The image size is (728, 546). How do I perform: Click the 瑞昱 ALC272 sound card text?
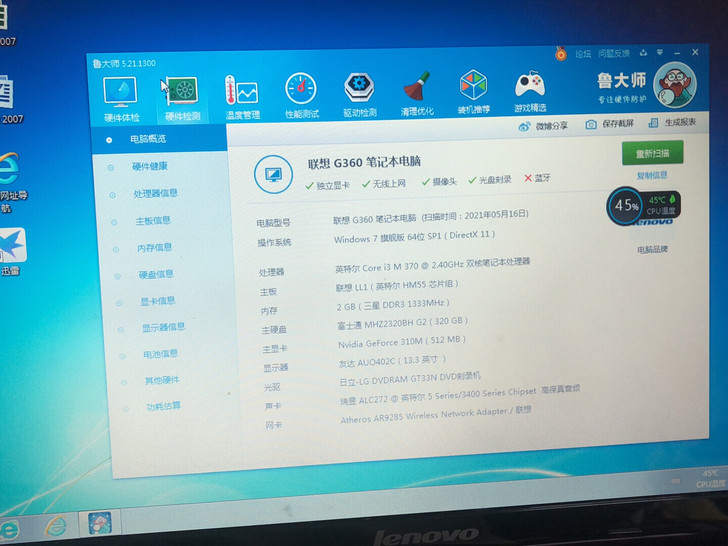(460, 395)
